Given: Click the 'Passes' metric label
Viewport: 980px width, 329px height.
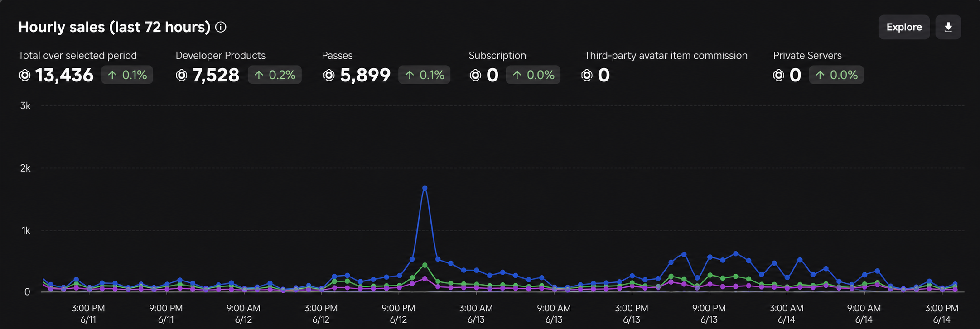Looking at the screenshot, I should (x=337, y=56).
